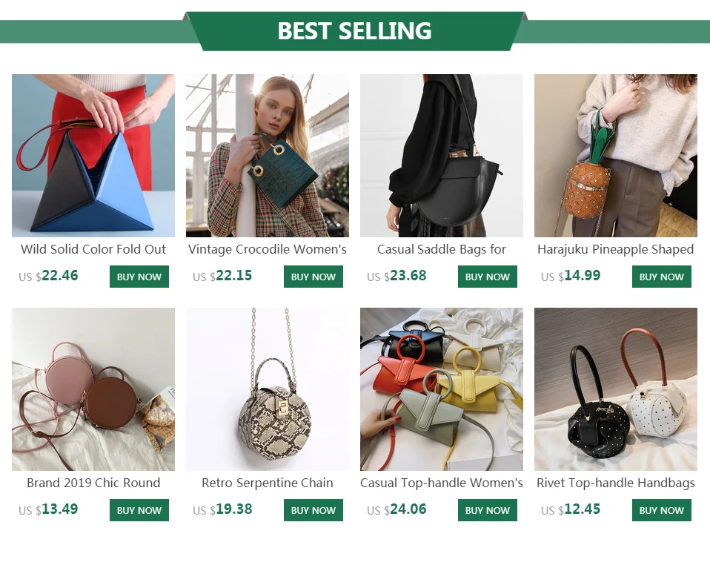Click Buy Now for Rivet Top-handle Handbags
Screen dimensions: 710x588
coord(662,510)
